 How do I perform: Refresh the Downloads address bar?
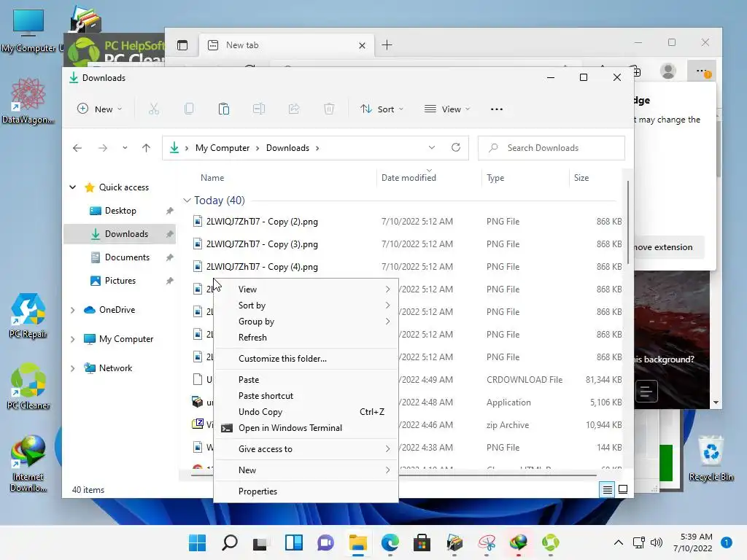[456, 147]
